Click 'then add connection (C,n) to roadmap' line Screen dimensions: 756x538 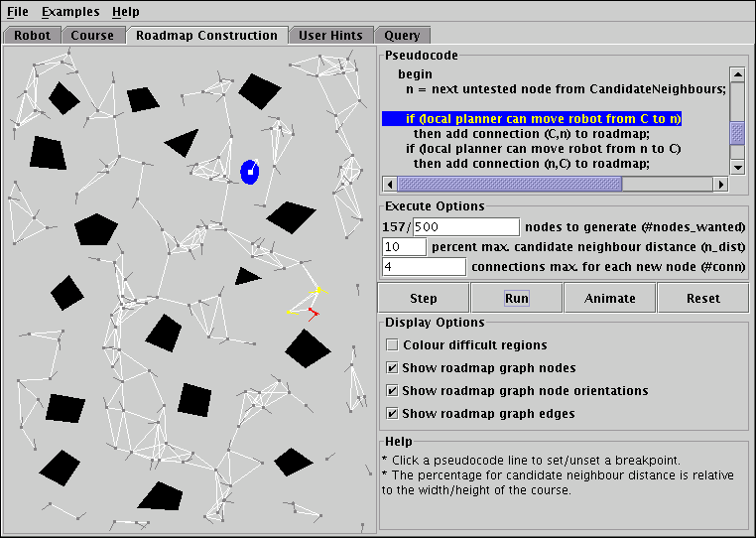pyautogui.click(x=532, y=134)
